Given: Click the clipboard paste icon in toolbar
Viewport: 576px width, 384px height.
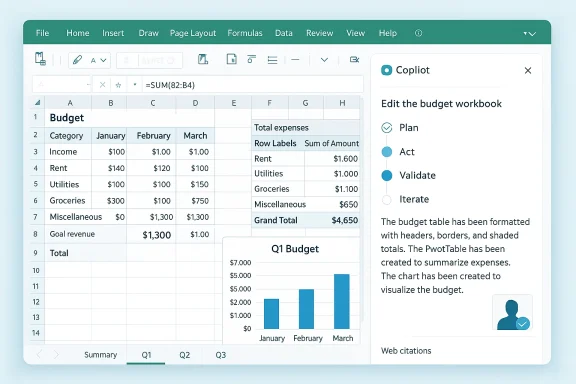Looking at the screenshot, I should [40, 59].
